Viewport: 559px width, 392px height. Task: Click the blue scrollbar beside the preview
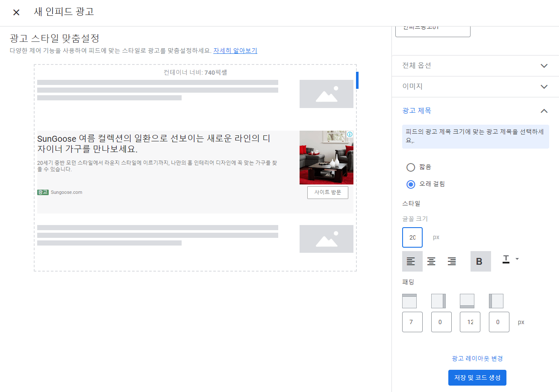click(x=357, y=80)
